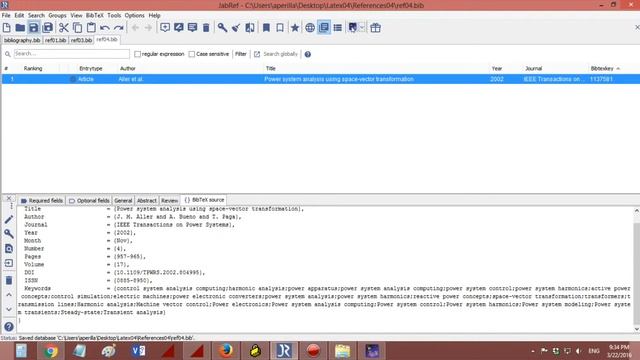Viewport: 640px width, 360px height.
Task: Open search help question mark icon
Action: (308, 54)
